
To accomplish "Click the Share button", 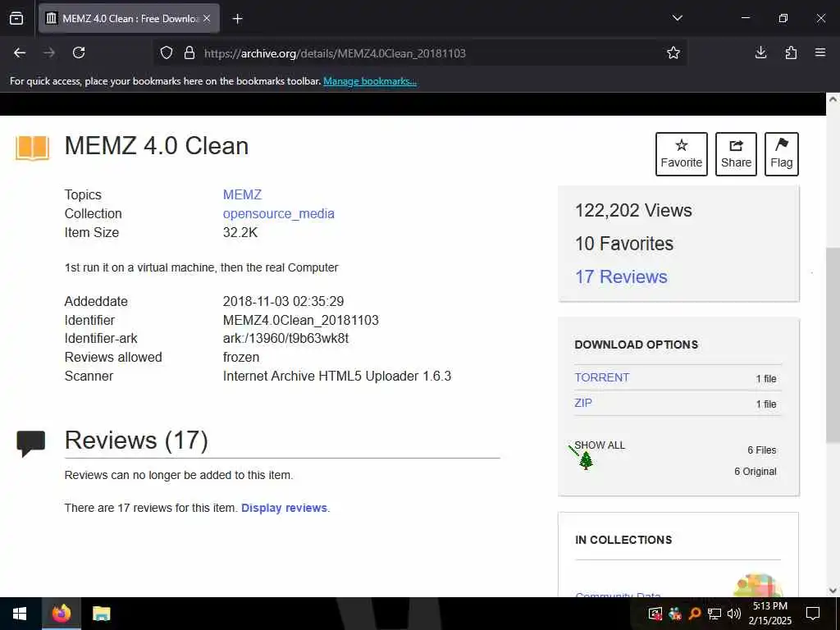I will [x=736, y=154].
